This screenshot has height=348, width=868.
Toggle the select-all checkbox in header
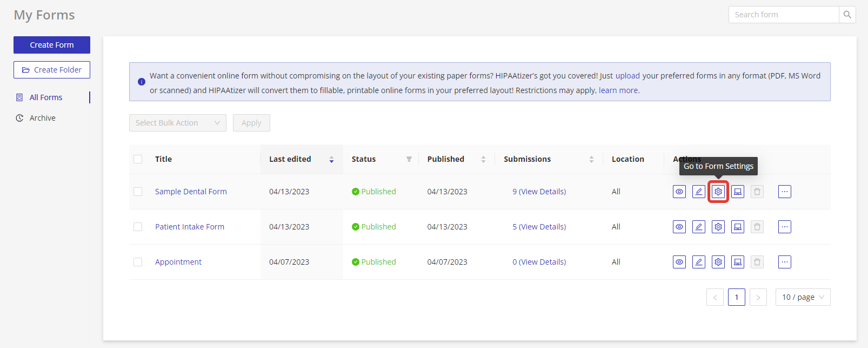[x=138, y=159]
